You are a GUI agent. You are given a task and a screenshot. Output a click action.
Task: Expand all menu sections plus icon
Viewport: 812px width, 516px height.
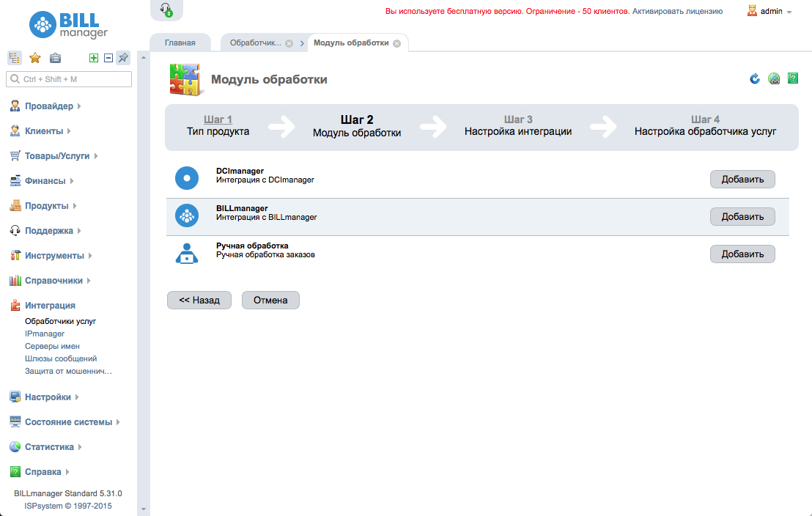tap(94, 58)
